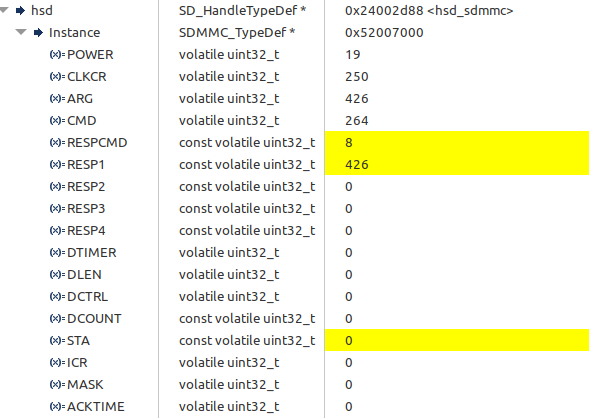Click the variable icon next to ACKTIME

coord(57,406)
